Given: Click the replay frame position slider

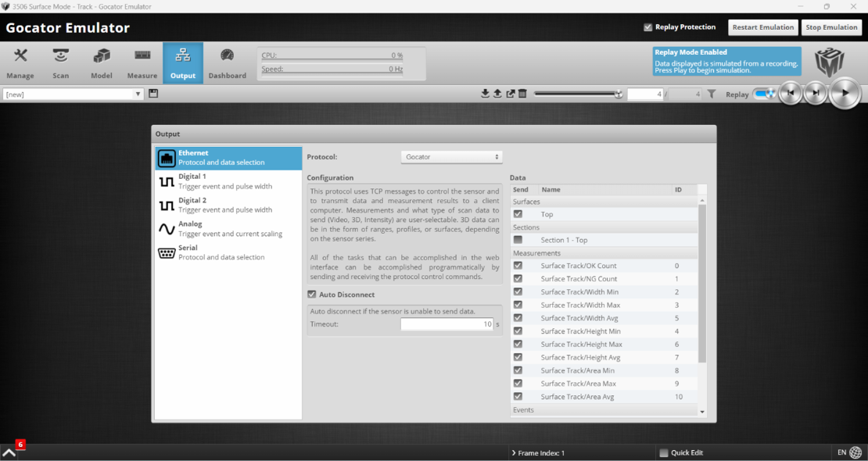Looking at the screenshot, I should [578, 94].
